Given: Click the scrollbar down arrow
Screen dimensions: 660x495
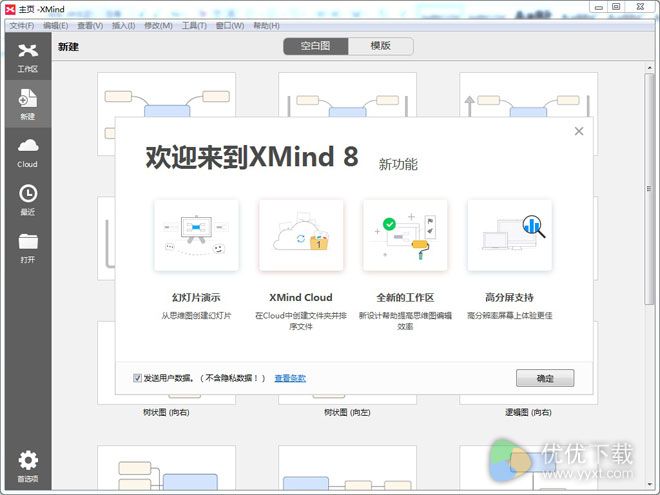Looking at the screenshot, I should pos(649,484).
